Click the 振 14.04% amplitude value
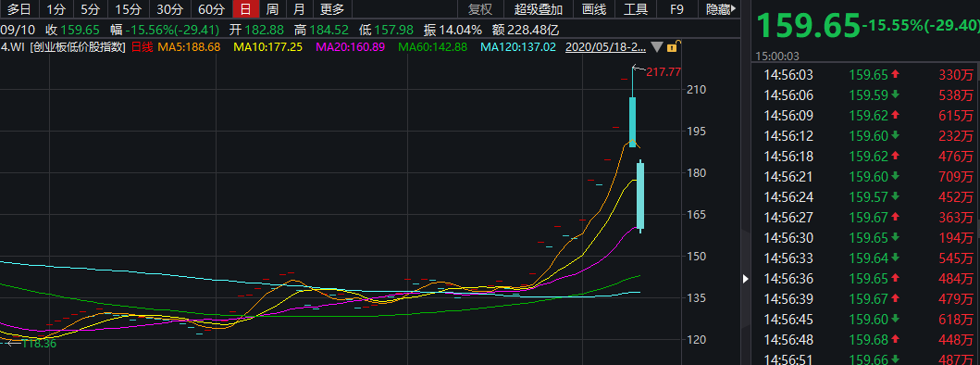The height and width of the screenshot is (365, 980). (453, 30)
